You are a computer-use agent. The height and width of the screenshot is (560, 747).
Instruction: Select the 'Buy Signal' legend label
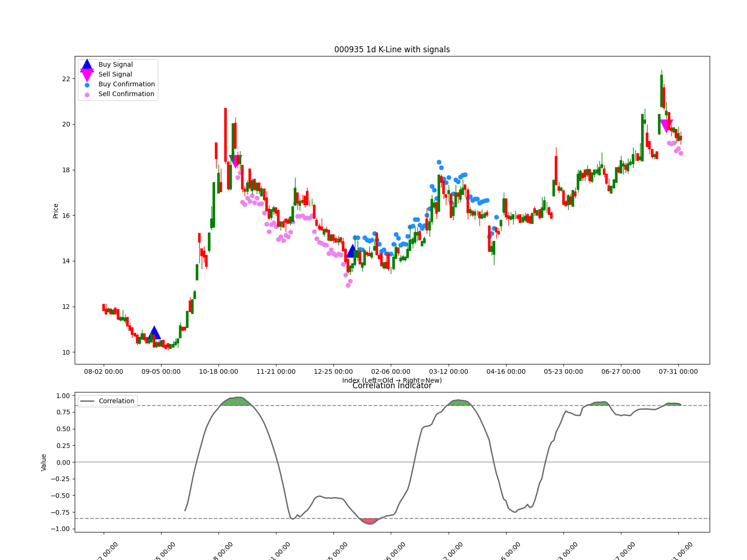click(115, 65)
